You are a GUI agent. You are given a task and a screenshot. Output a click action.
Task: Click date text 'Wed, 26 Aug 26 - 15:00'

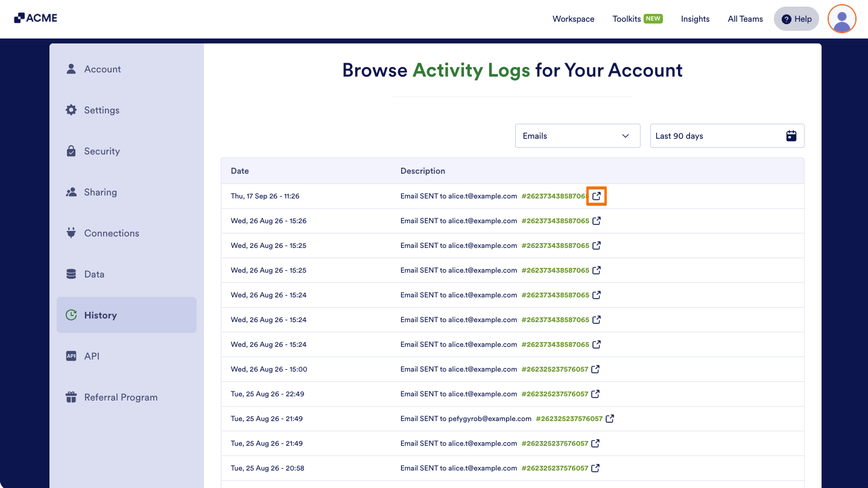click(x=269, y=369)
